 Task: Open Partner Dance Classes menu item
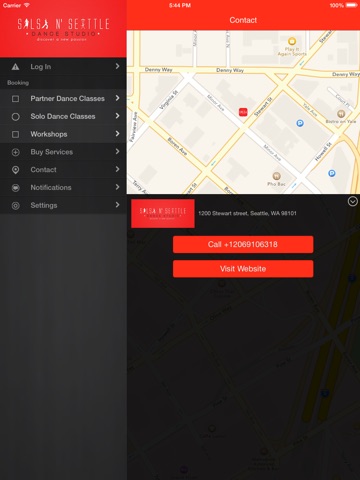coord(63,98)
